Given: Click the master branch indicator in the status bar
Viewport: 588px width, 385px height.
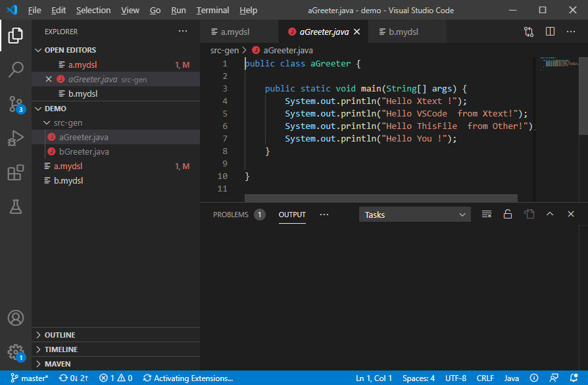Looking at the screenshot, I should pos(29,378).
